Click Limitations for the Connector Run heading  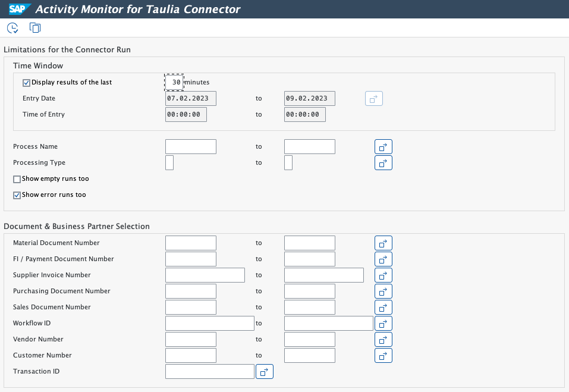click(x=67, y=50)
